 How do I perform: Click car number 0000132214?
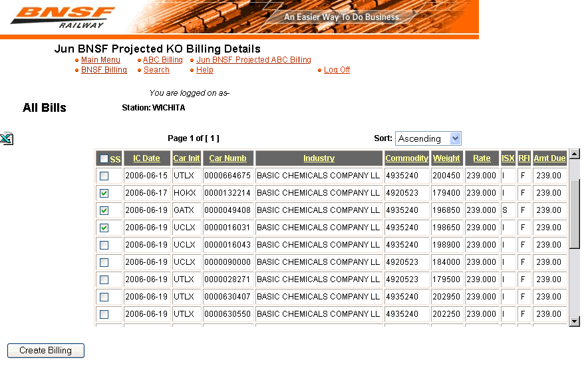click(227, 193)
